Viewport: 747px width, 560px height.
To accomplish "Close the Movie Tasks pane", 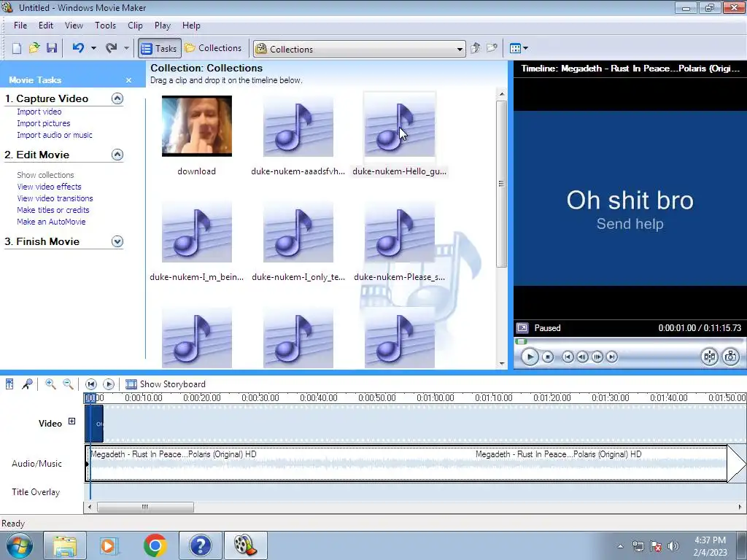I will 128,80.
